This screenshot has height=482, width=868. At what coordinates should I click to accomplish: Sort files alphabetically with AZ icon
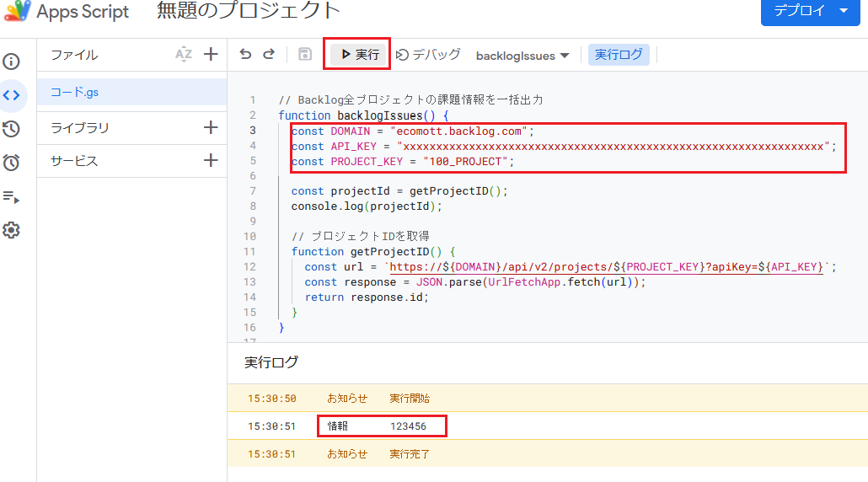(x=184, y=54)
